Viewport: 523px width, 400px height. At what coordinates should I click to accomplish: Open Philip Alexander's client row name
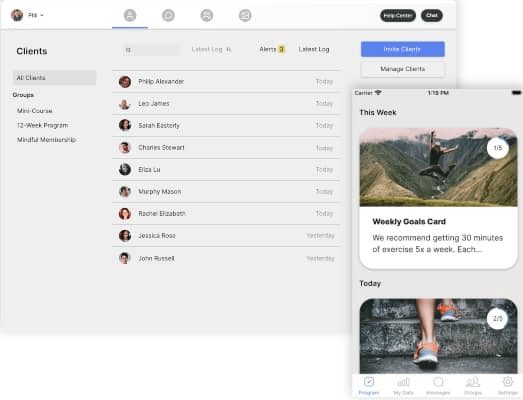point(161,82)
